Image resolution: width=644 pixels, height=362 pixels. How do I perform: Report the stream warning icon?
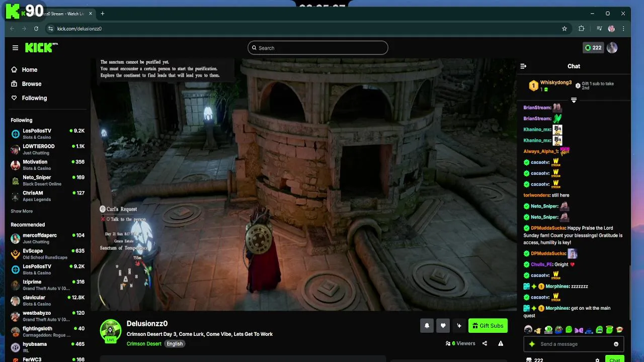coord(501,344)
